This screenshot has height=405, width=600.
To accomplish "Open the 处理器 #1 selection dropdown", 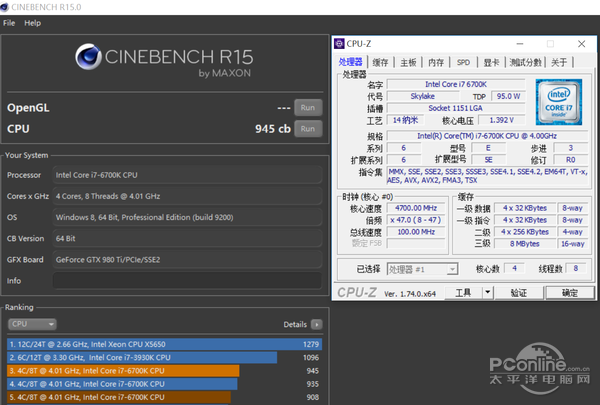I will pos(422,269).
